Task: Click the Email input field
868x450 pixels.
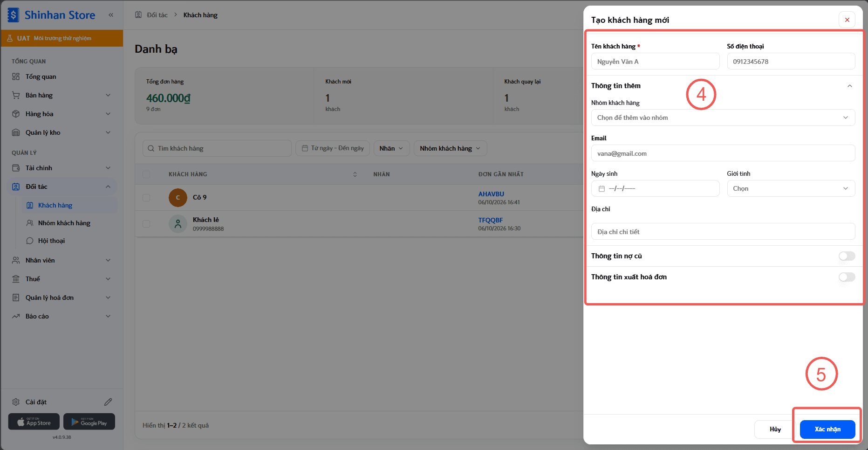Action: (x=723, y=153)
